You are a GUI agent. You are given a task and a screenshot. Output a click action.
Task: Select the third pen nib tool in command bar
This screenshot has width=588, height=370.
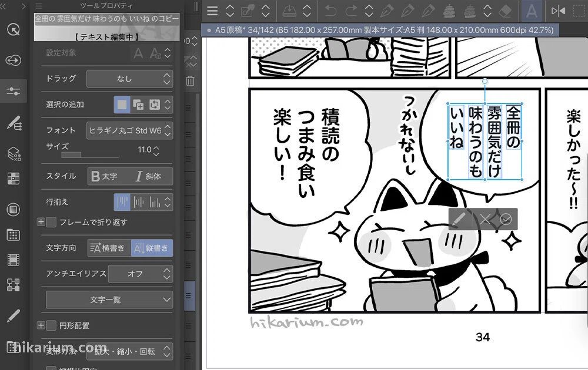[x=428, y=11]
